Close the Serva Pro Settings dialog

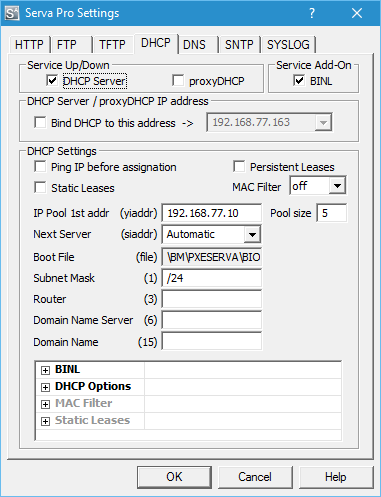click(x=357, y=13)
